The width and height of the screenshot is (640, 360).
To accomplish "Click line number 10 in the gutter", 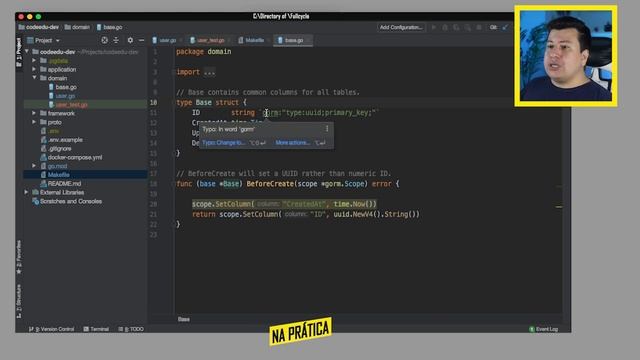I will (x=153, y=102).
